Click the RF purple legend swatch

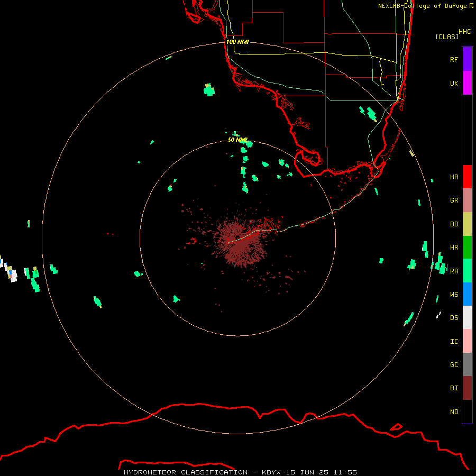pyautogui.click(x=467, y=59)
